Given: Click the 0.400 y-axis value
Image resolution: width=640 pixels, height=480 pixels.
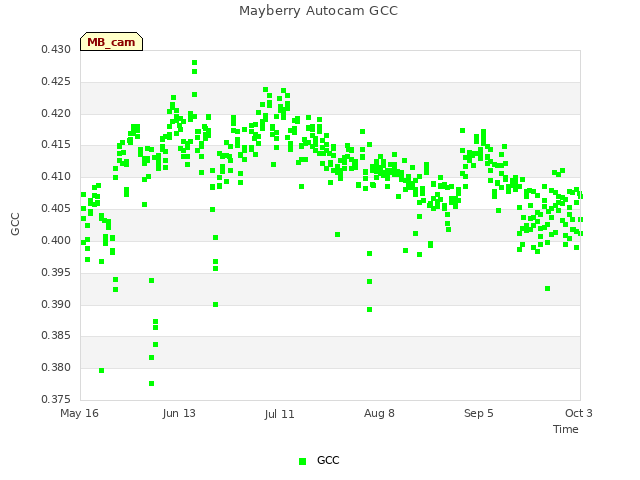Looking at the screenshot, I should click(56, 240).
